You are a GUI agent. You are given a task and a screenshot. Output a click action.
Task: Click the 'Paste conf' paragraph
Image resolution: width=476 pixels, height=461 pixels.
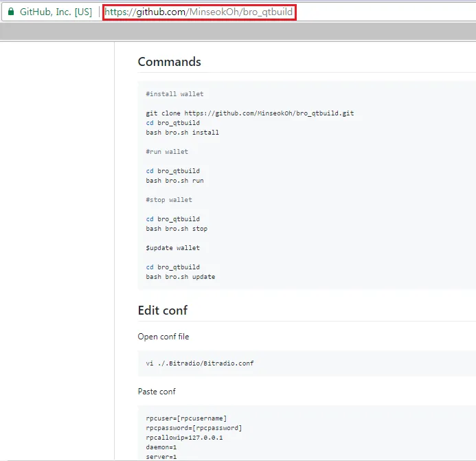coord(157,392)
